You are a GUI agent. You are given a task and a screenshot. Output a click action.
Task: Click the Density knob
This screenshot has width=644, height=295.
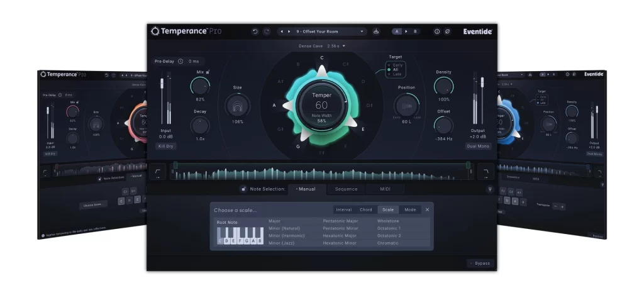[443, 86]
